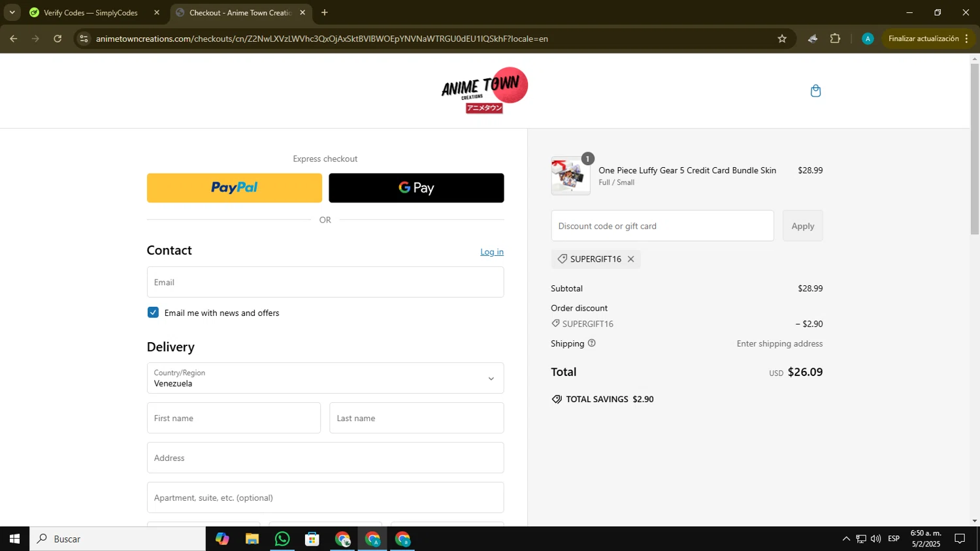
Task: Click the One Piece Luffy Gear 5 product title
Action: 687,170
